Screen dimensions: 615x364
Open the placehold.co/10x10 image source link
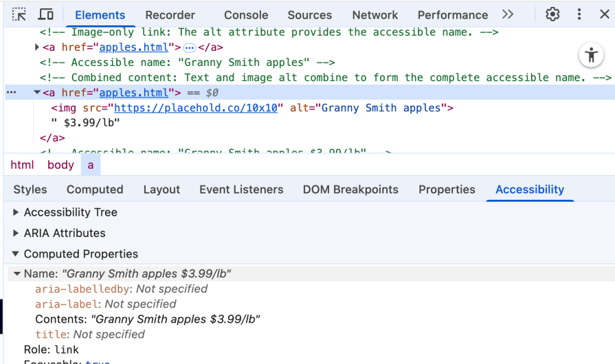click(x=196, y=108)
